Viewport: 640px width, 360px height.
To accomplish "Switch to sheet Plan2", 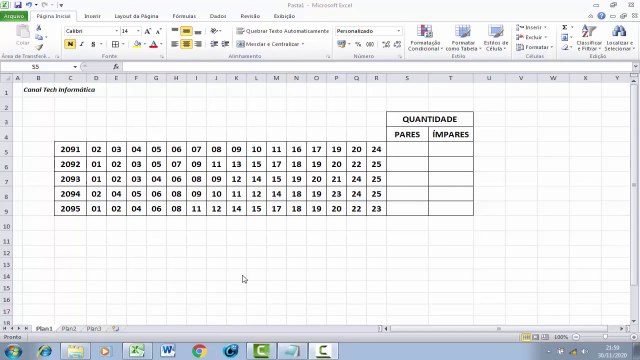I will tap(69, 329).
